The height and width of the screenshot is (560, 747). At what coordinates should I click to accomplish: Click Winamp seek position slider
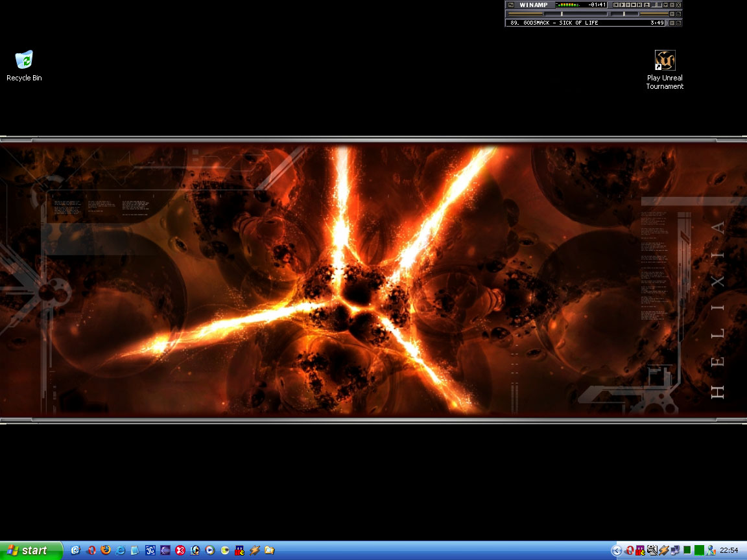576,14
